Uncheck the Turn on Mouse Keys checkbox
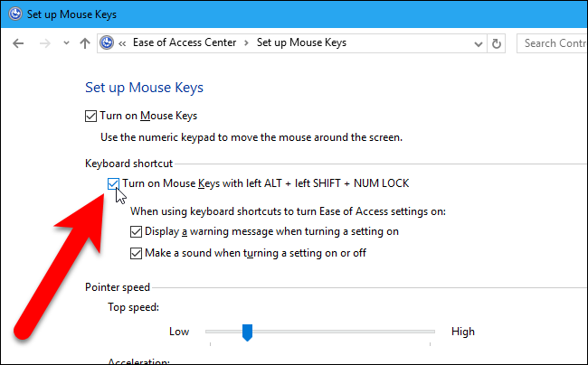The height and width of the screenshot is (365, 588). 90,116
